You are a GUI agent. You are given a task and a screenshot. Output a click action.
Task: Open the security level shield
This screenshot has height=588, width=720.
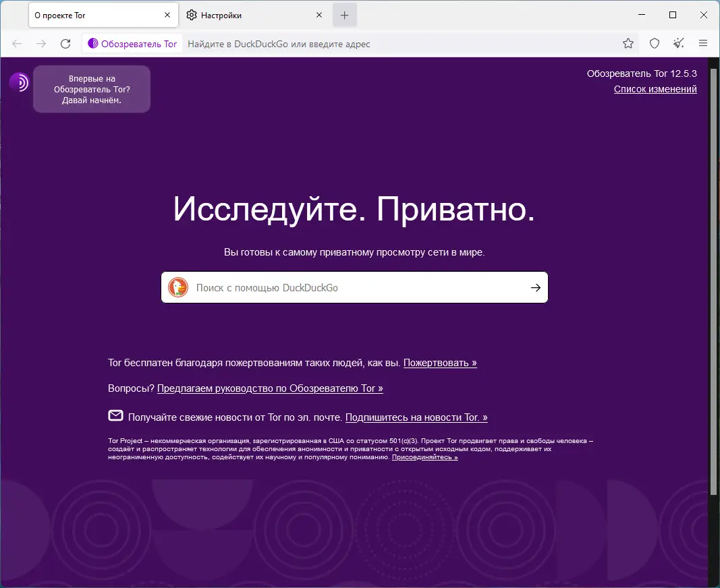pyautogui.click(x=655, y=44)
